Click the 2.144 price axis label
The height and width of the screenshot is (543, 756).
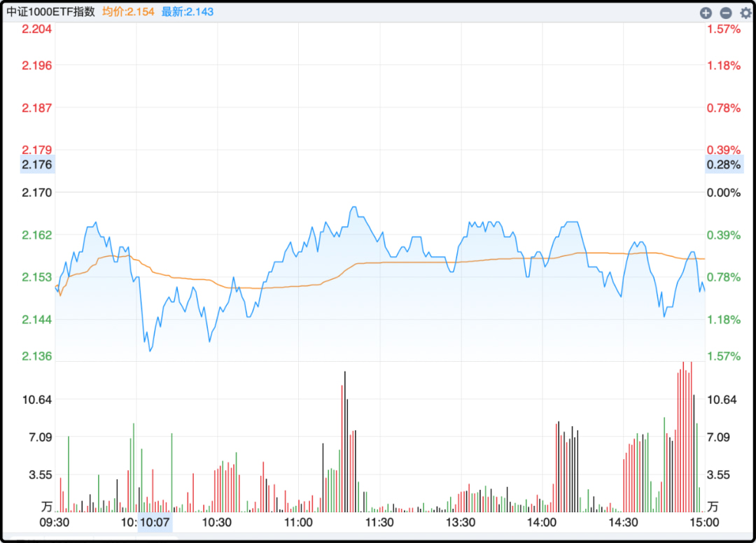click(36, 320)
